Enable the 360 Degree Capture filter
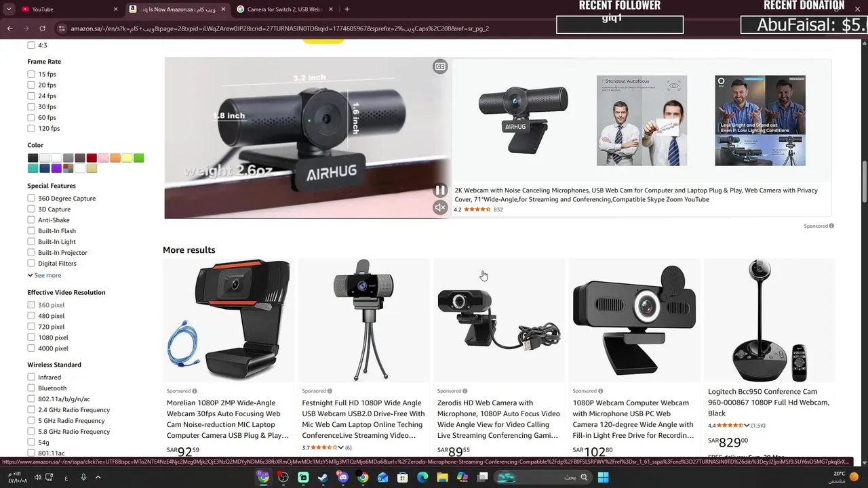 (31, 198)
